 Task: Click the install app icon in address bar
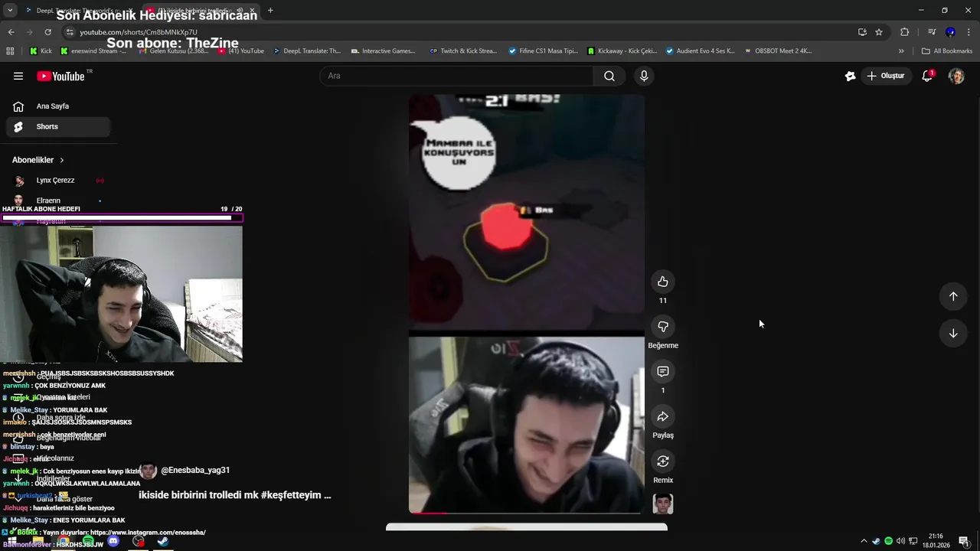tap(862, 32)
